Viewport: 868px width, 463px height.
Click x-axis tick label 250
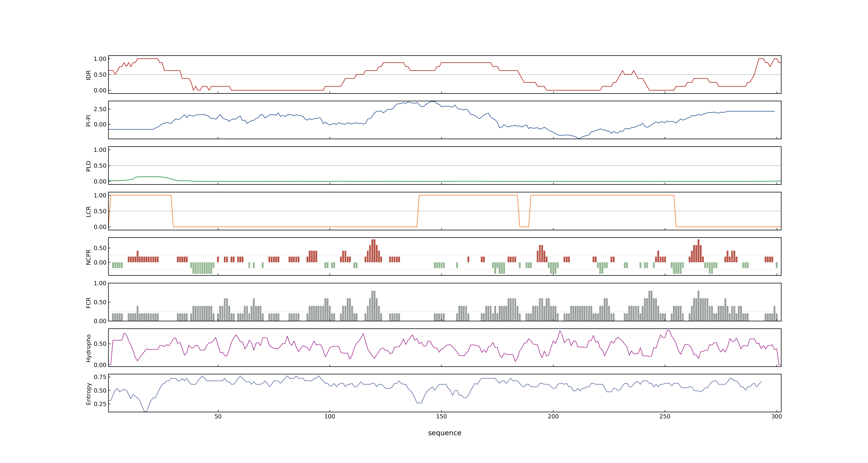pos(665,416)
